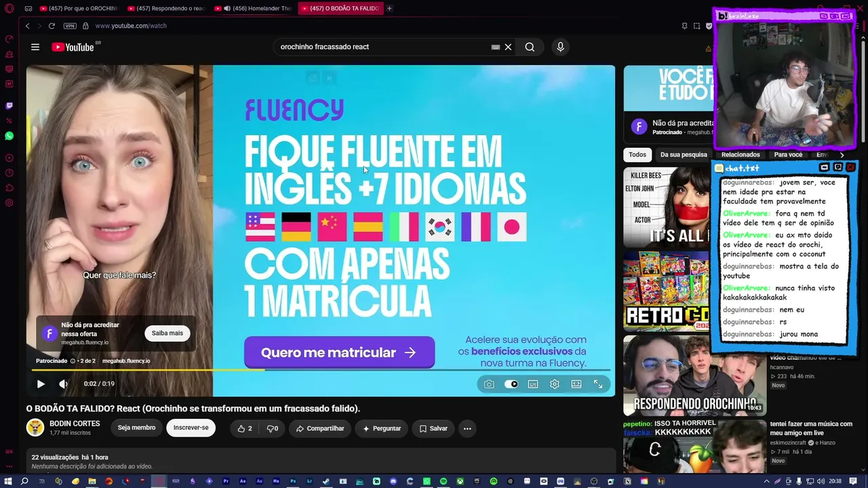Open a new browser tab
Viewport: 868px width, 488px height.
(x=389, y=8)
